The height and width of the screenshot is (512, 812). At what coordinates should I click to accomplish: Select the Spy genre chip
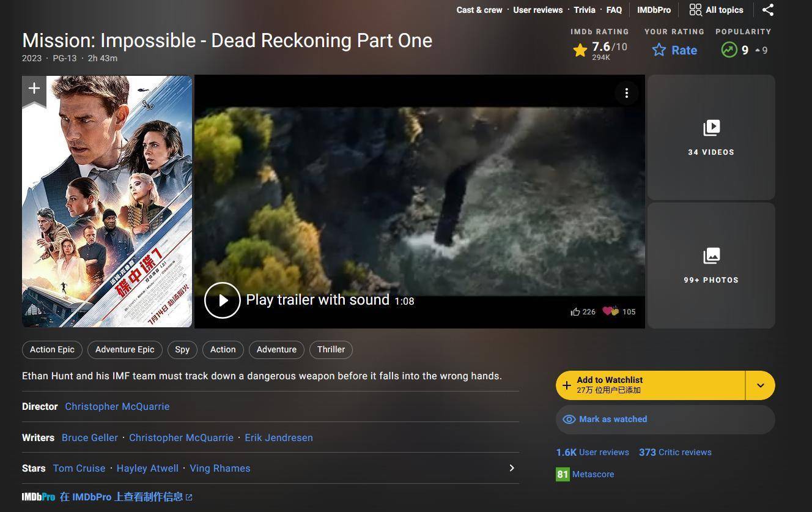(182, 349)
